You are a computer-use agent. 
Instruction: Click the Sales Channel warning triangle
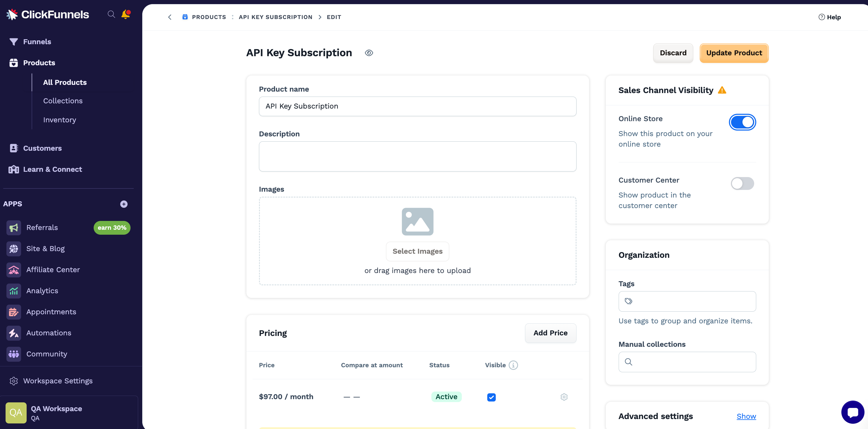(722, 90)
